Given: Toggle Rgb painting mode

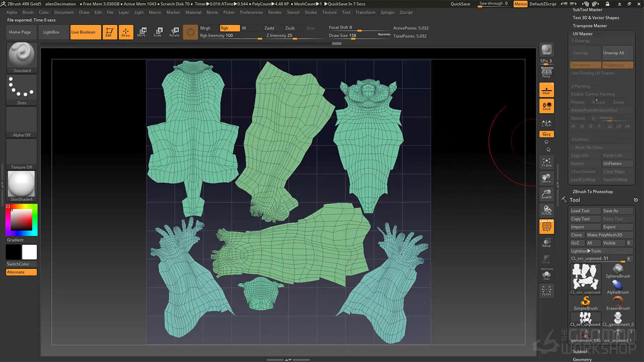Looking at the screenshot, I should (x=229, y=28).
